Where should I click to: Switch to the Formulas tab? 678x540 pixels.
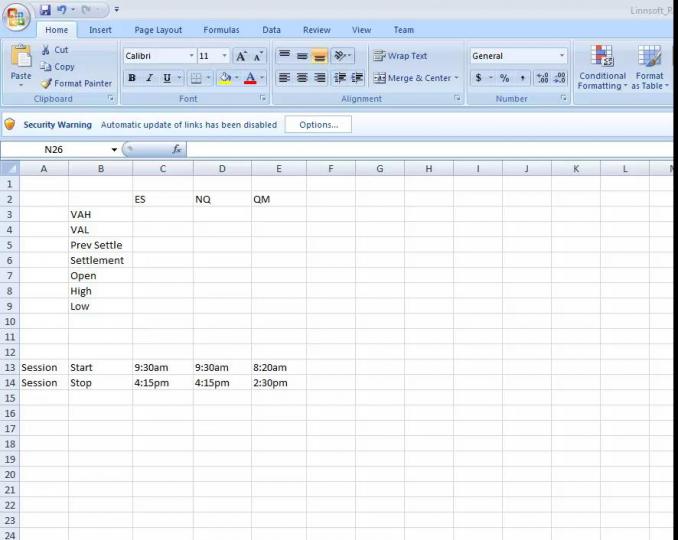(221, 30)
